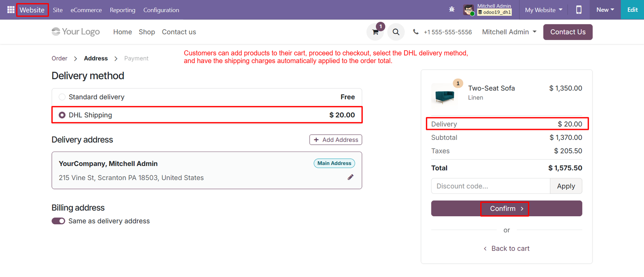Open the eCommerce menu
The image size is (644, 277).
point(86,10)
